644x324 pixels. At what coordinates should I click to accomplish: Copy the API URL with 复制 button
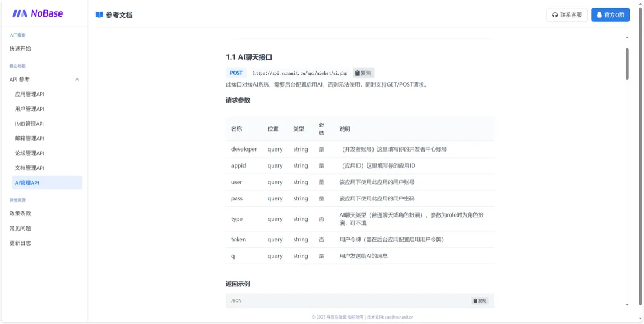[x=363, y=73]
